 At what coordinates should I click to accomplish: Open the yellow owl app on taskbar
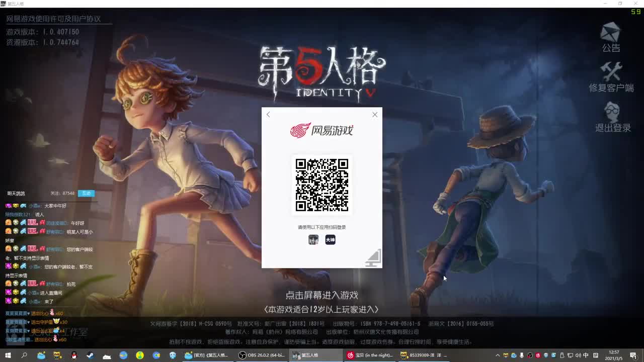(x=57, y=355)
